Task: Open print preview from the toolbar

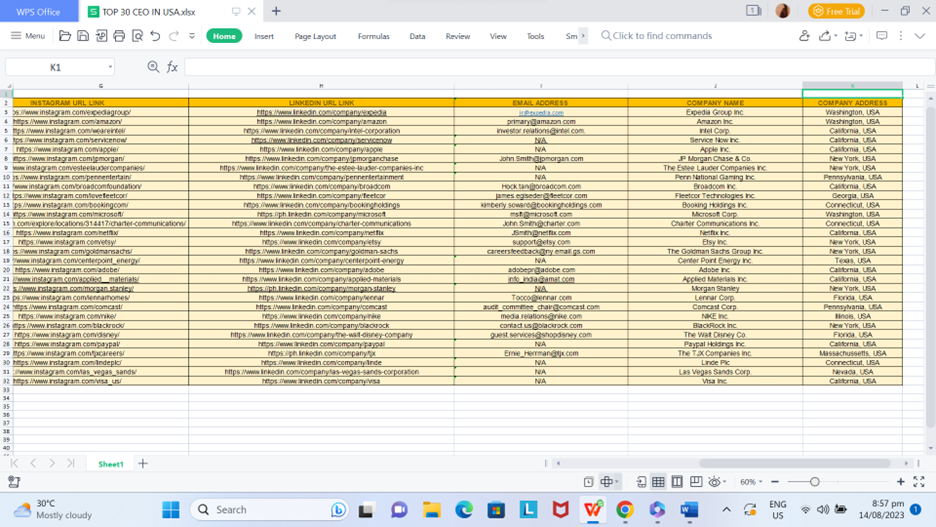Action: [x=137, y=36]
